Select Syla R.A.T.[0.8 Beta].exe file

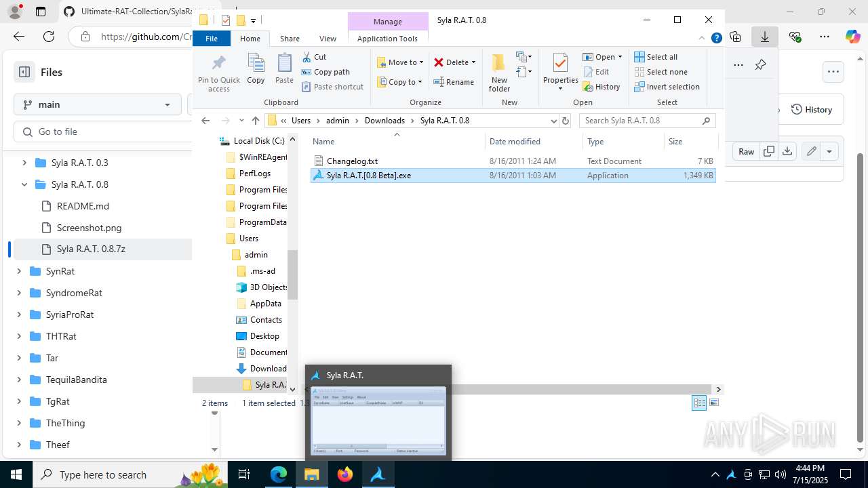513,176
